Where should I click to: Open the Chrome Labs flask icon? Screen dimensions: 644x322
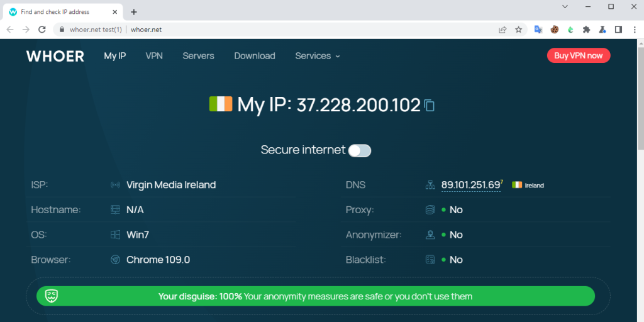pyautogui.click(x=602, y=30)
